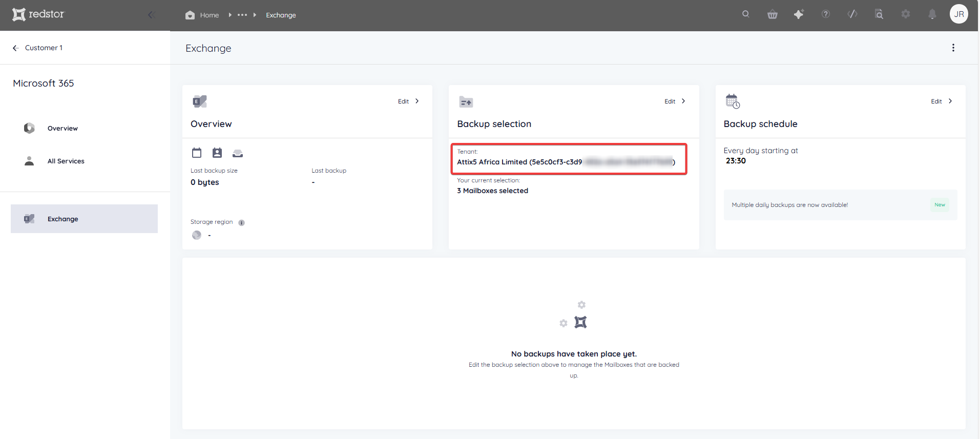Image resolution: width=980 pixels, height=439 pixels.
Task: Click the chevron next to Backup schedule Edit
Action: click(x=950, y=101)
